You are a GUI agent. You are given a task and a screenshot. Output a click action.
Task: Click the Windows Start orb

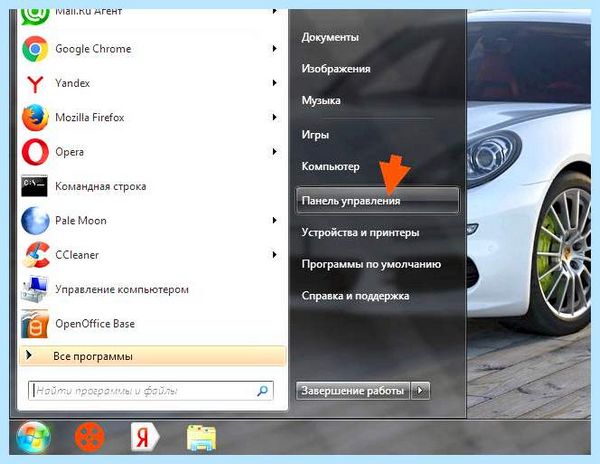[33, 437]
